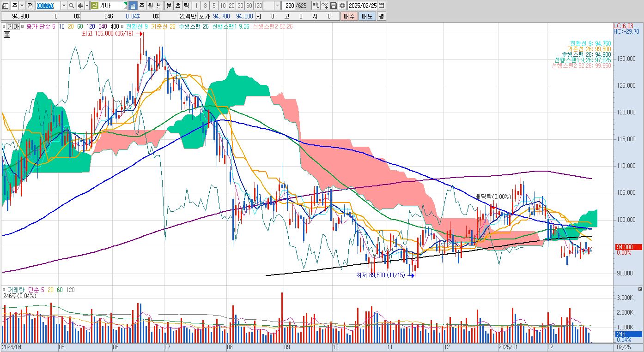Switch to 주 weekly period
Image resolution: width=644 pixels, height=352 pixels.
point(142,6)
